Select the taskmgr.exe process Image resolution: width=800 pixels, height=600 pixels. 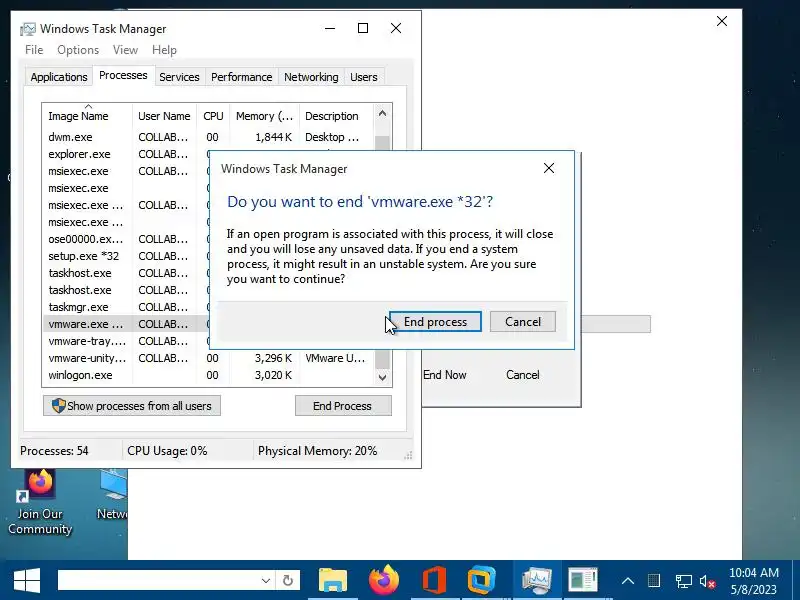tap(126, 307)
